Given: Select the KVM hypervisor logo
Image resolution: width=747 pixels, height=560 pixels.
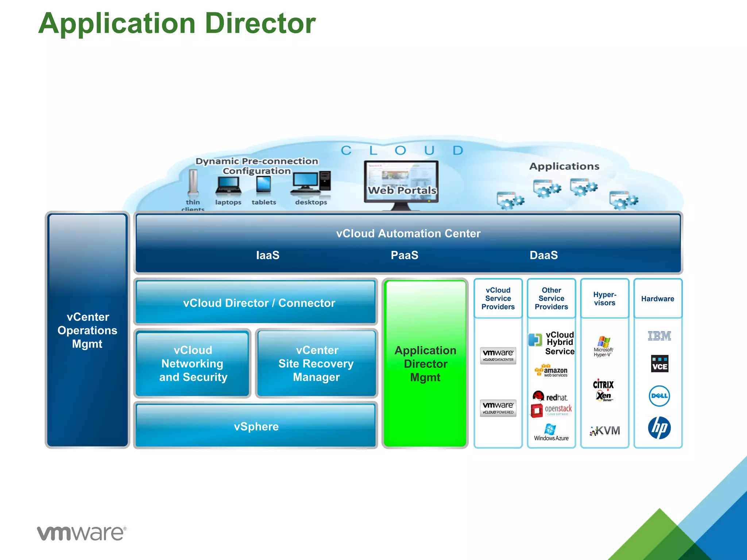Looking at the screenshot, I should 605,431.
